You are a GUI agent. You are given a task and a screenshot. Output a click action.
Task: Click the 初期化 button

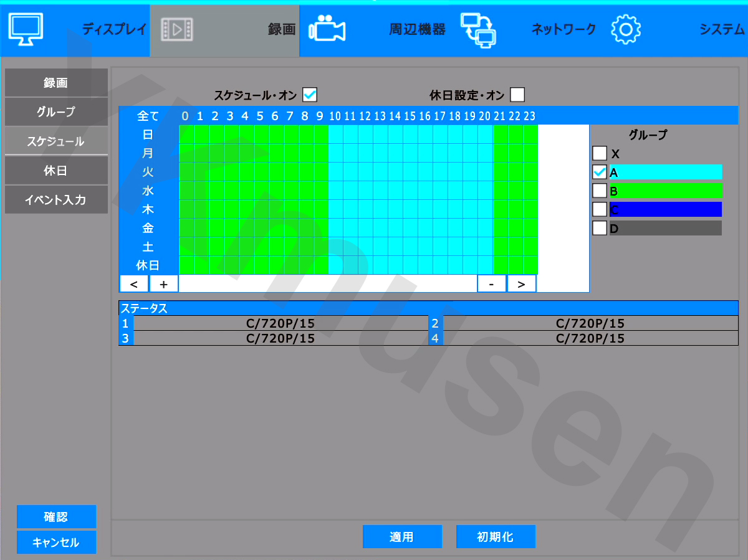[x=496, y=537]
